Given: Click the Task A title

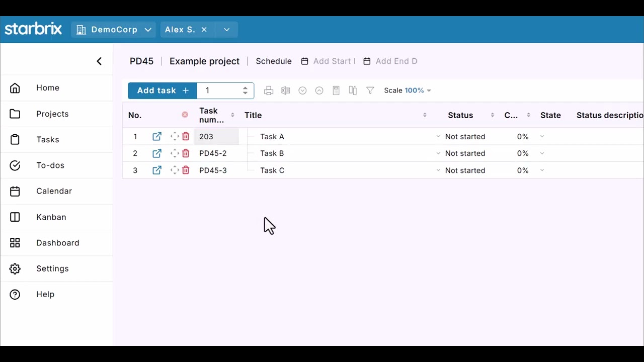Looking at the screenshot, I should tap(272, 136).
